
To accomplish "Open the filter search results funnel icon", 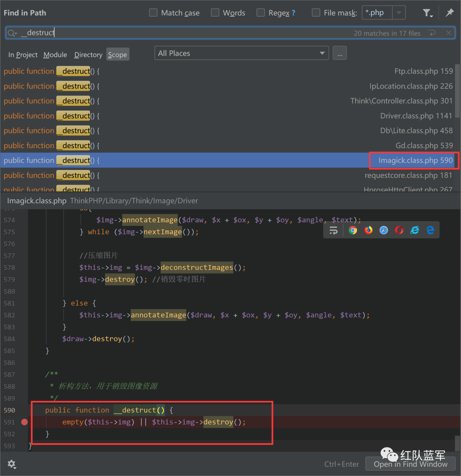I will click(427, 13).
